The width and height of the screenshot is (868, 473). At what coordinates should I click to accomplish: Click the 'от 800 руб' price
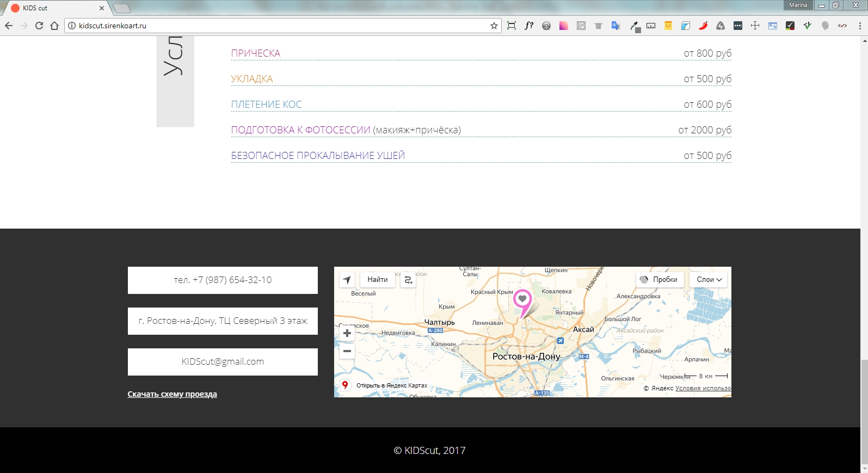[x=707, y=53]
